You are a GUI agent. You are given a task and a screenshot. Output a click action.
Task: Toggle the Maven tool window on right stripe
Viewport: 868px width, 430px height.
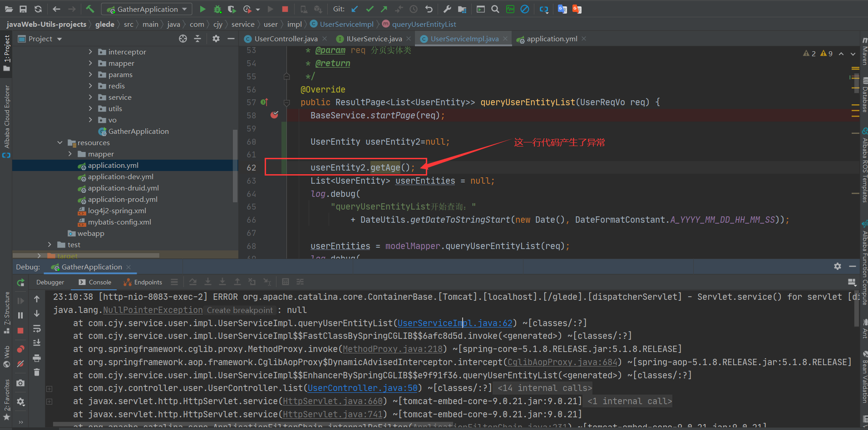tap(864, 51)
